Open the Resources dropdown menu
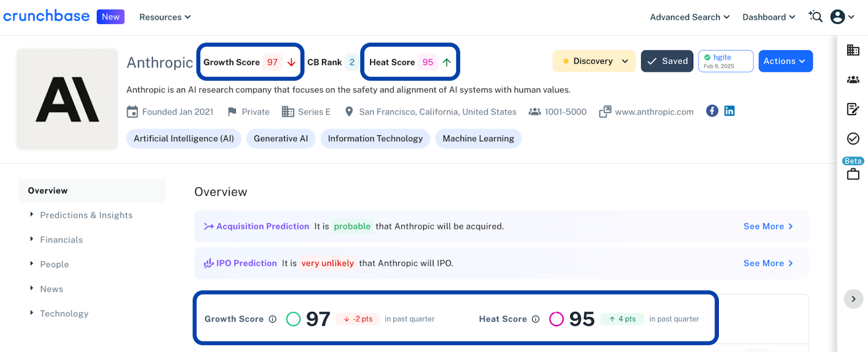Viewport: 868px width, 352px height. [x=165, y=17]
